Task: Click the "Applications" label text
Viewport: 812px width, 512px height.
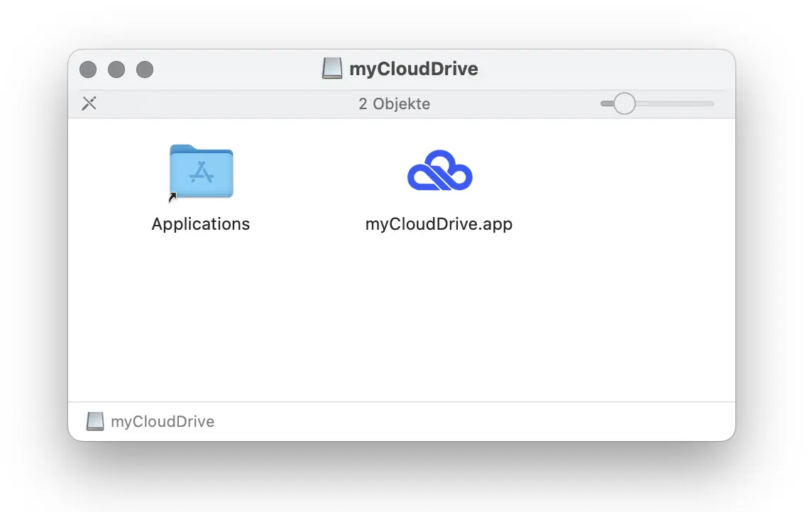Action: [x=200, y=224]
